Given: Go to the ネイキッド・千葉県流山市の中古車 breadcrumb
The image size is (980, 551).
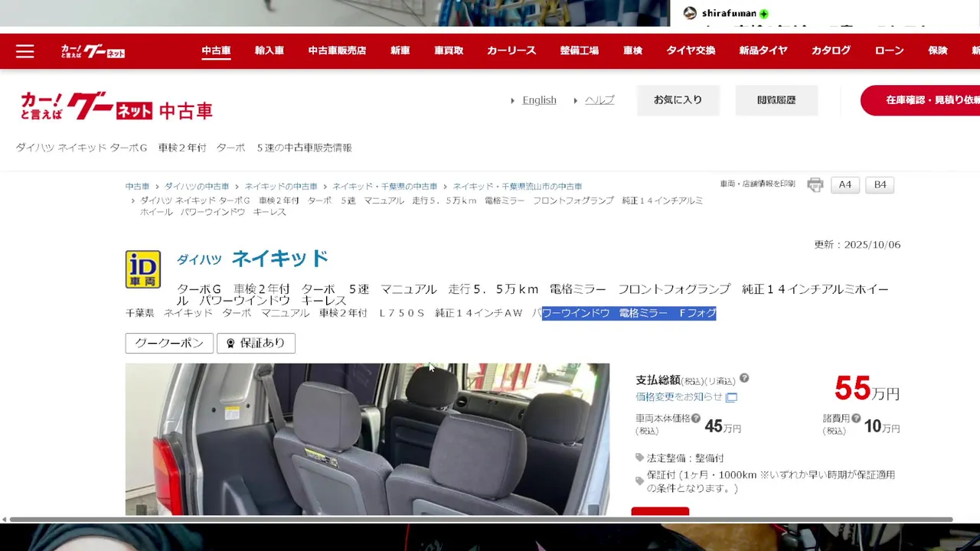Looking at the screenshot, I should pyautogui.click(x=518, y=187).
